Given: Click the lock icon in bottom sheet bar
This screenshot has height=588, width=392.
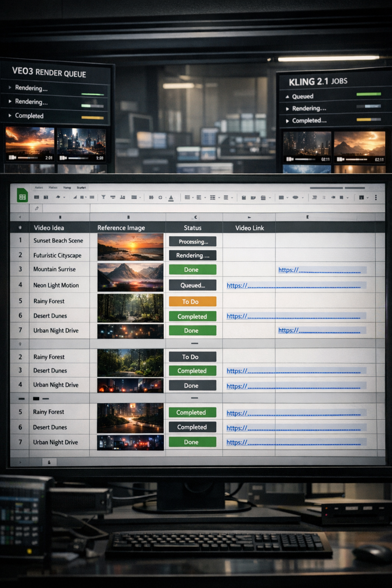Looking at the screenshot, I should pyautogui.click(x=49, y=462).
